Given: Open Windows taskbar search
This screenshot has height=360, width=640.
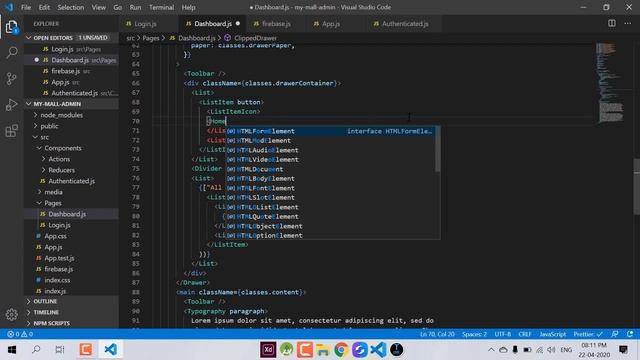Looking at the screenshot, I should tap(36, 349).
